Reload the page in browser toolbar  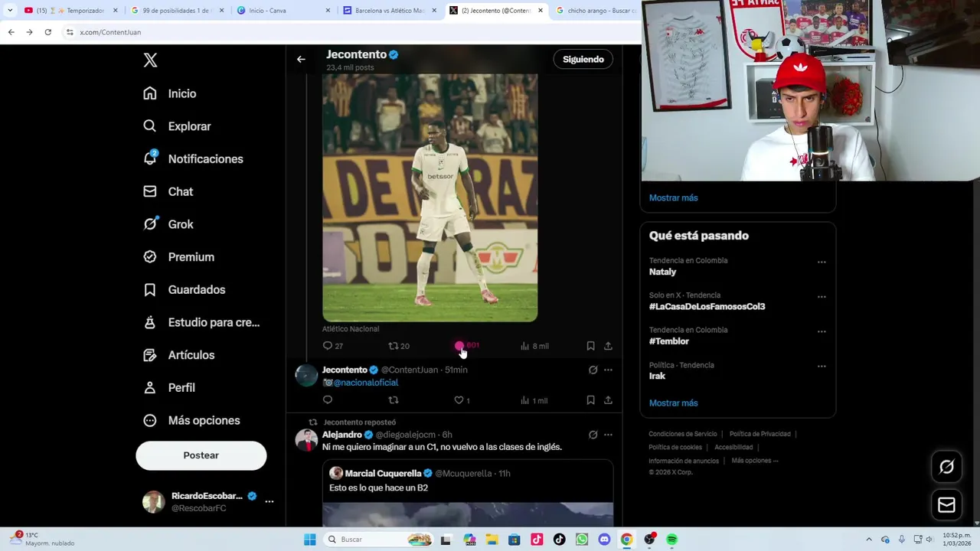[x=47, y=32]
